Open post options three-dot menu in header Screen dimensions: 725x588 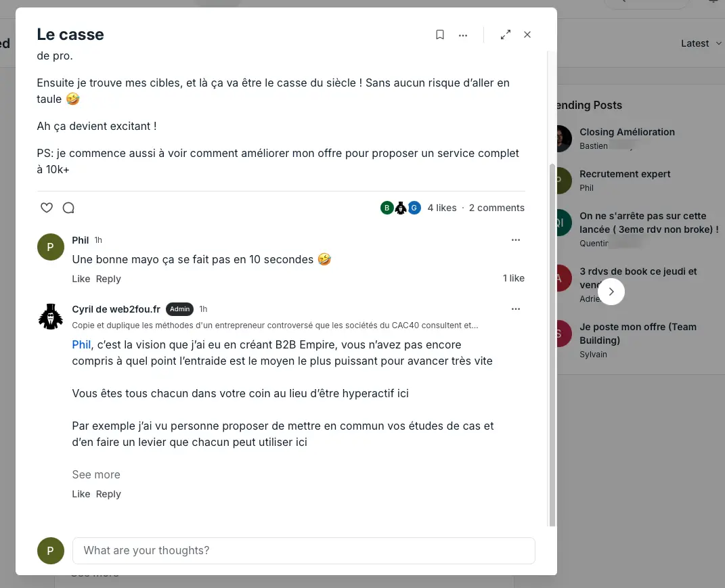pos(463,35)
